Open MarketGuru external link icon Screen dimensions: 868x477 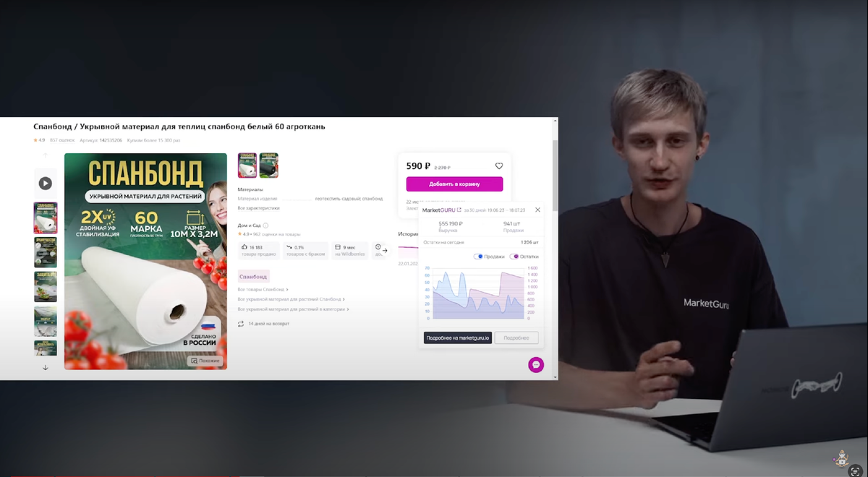[x=459, y=210]
